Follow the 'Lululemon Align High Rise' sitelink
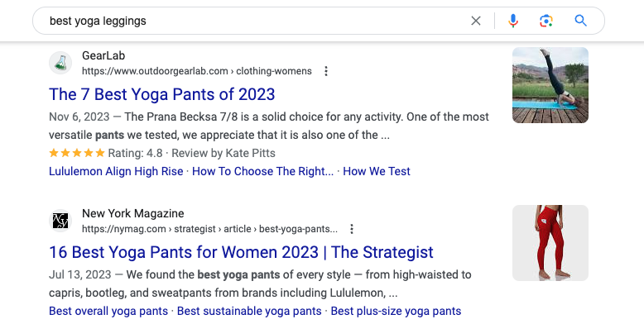Viewport: 644px width, 324px height. tap(116, 171)
